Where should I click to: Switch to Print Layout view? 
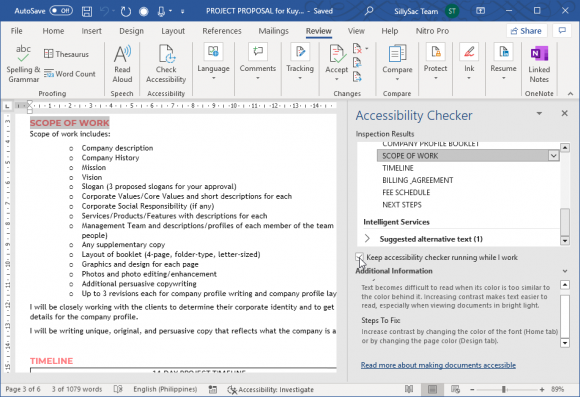pos(432,389)
